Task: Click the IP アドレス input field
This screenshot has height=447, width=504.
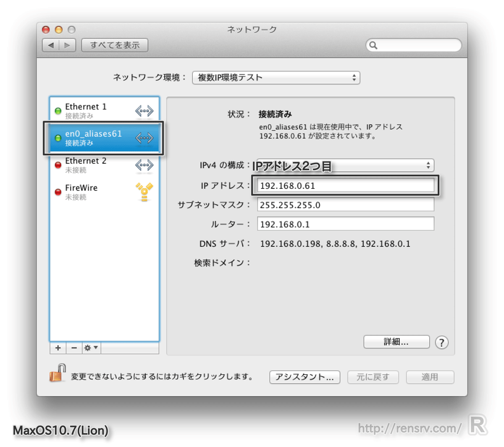Action: (x=345, y=186)
